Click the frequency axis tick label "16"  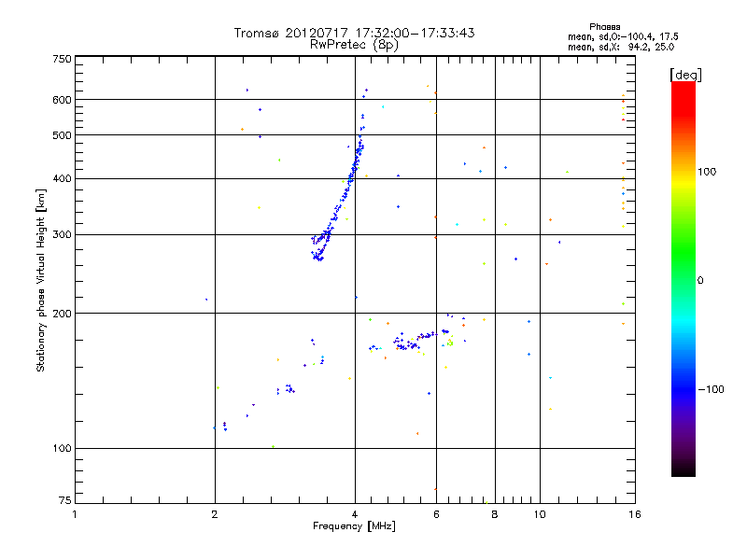point(635,514)
